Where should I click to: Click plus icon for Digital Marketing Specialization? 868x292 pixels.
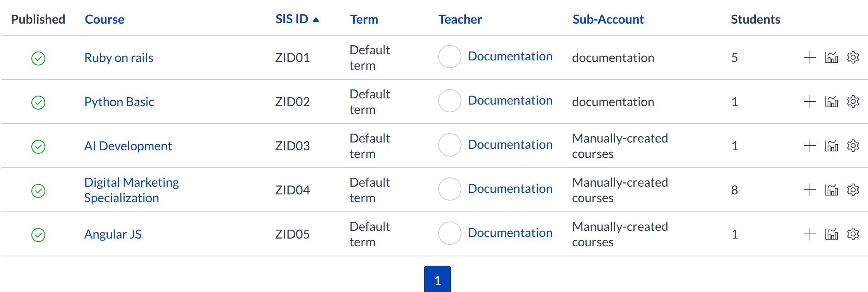tap(810, 190)
